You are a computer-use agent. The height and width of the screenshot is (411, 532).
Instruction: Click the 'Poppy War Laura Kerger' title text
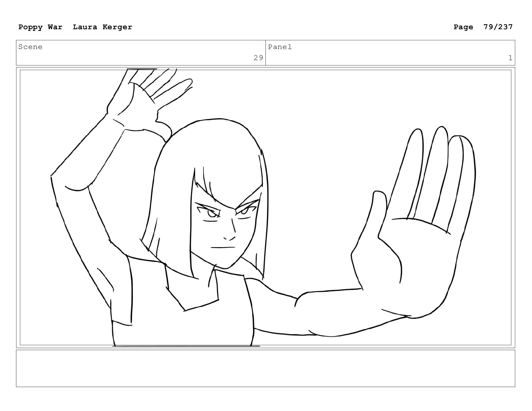(x=75, y=27)
